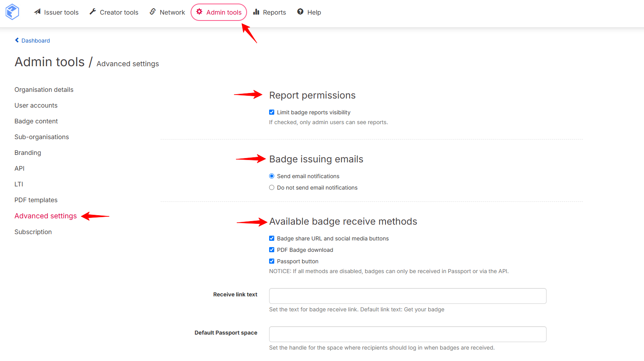The width and height of the screenshot is (644, 361).
Task: Click the Open Badge Factory logo icon
Action: pyautogui.click(x=12, y=12)
